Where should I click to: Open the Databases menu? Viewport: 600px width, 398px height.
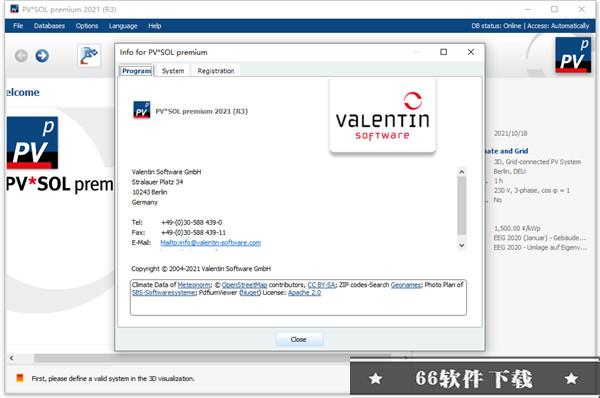tap(49, 26)
